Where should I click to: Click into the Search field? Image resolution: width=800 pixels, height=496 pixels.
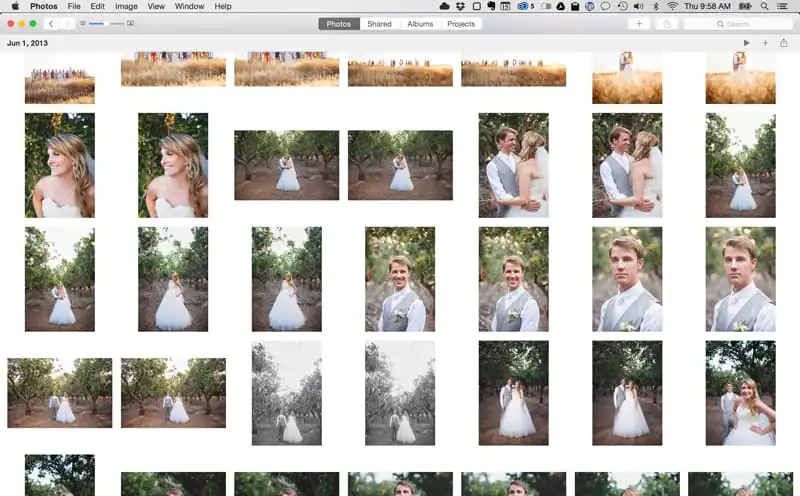click(x=738, y=24)
